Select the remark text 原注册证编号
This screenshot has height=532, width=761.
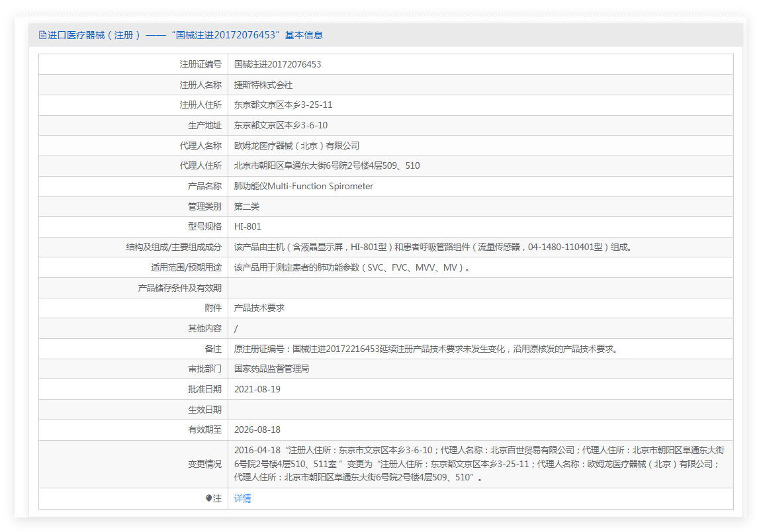(x=427, y=349)
